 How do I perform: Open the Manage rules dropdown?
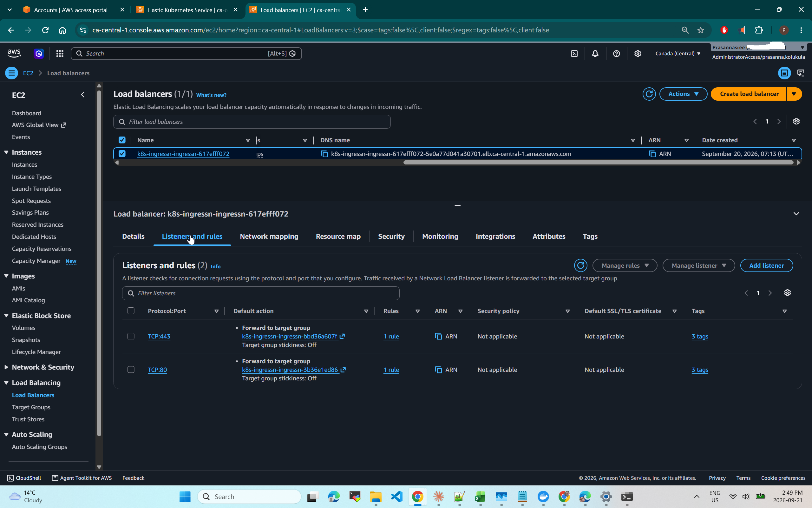coord(625,265)
